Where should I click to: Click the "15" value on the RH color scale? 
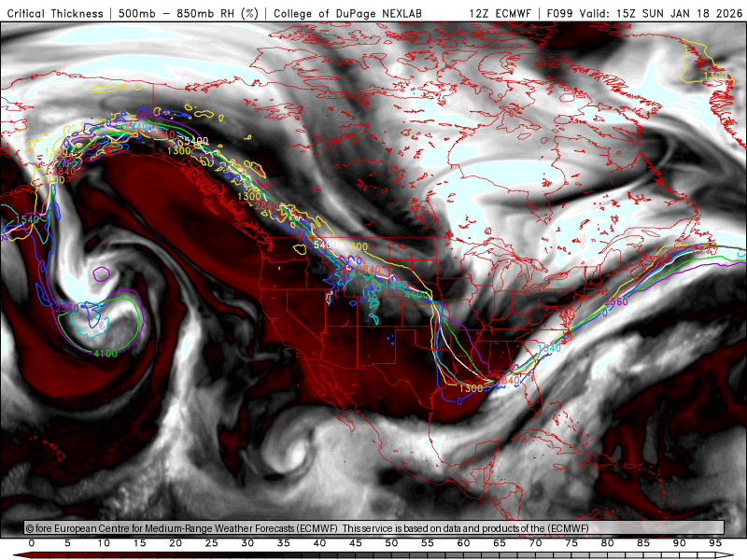[139, 543]
